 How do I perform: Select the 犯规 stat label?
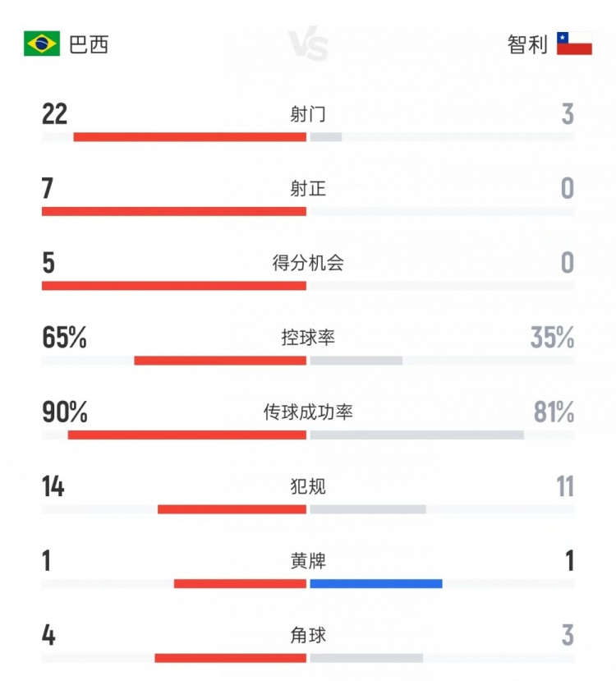click(308, 486)
